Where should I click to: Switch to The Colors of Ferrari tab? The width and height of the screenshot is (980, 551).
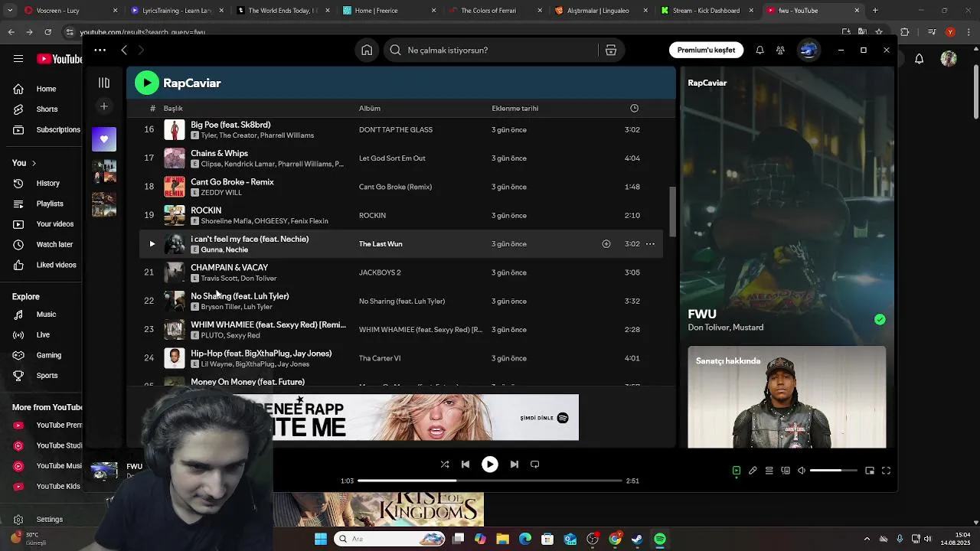point(494,11)
